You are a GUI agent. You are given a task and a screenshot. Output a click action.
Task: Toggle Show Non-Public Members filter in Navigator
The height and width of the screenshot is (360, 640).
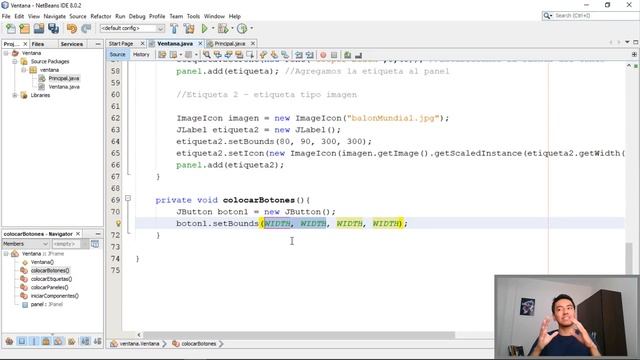(46, 341)
